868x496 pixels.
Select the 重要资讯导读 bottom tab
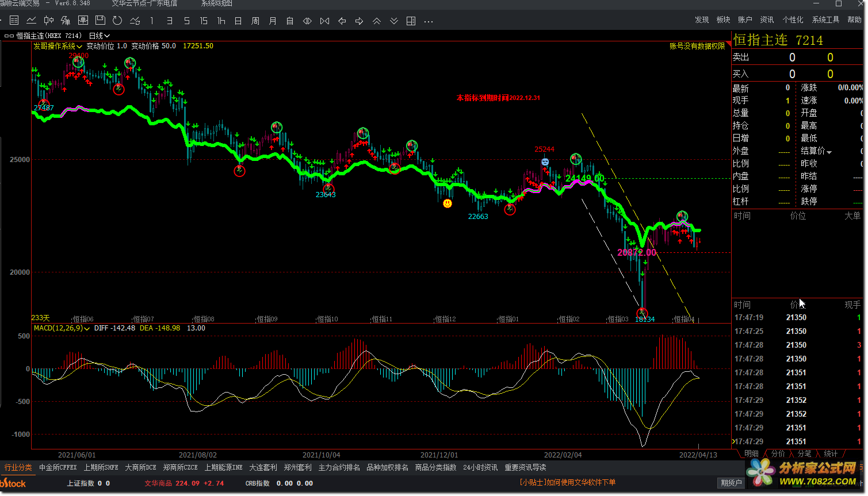tap(525, 468)
